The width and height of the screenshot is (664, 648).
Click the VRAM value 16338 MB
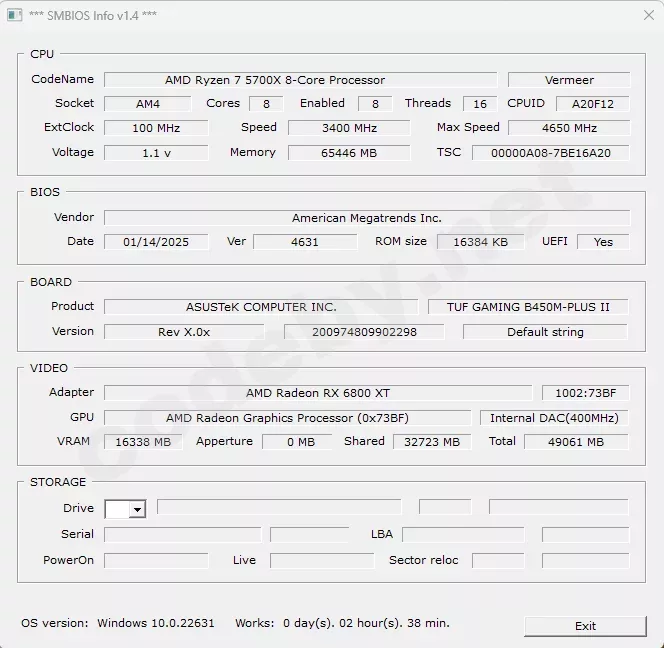pyautogui.click(x=143, y=442)
